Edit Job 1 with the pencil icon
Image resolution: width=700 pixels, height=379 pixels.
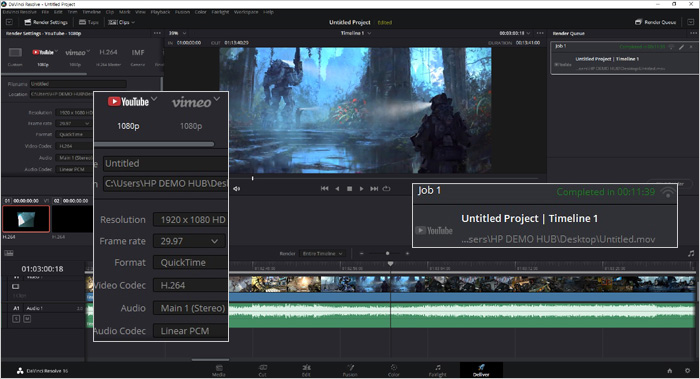[x=682, y=46]
